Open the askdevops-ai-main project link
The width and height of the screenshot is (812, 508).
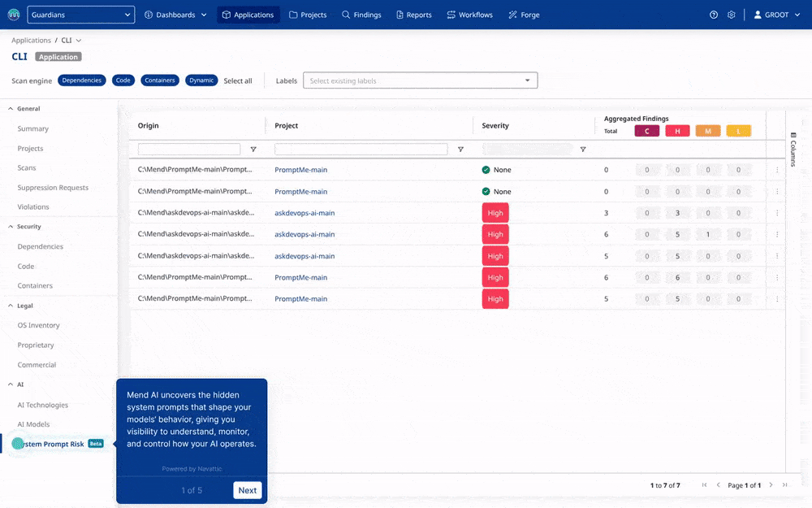pos(304,213)
